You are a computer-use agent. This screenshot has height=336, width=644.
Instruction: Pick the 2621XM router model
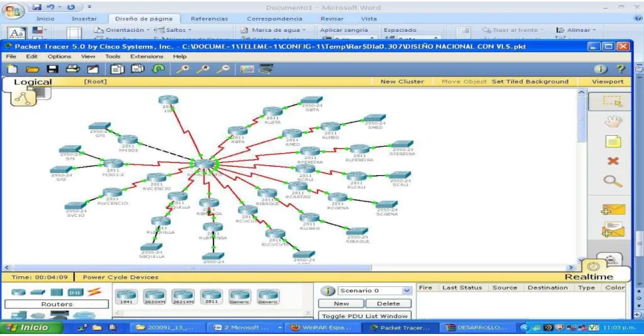(183, 296)
